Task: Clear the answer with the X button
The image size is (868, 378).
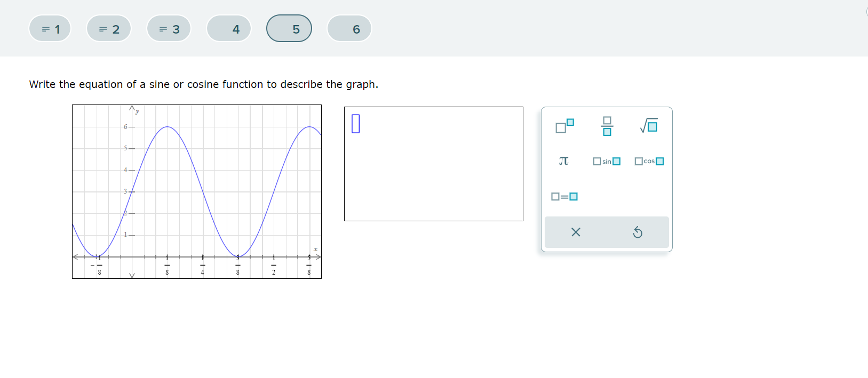Action: coord(576,232)
